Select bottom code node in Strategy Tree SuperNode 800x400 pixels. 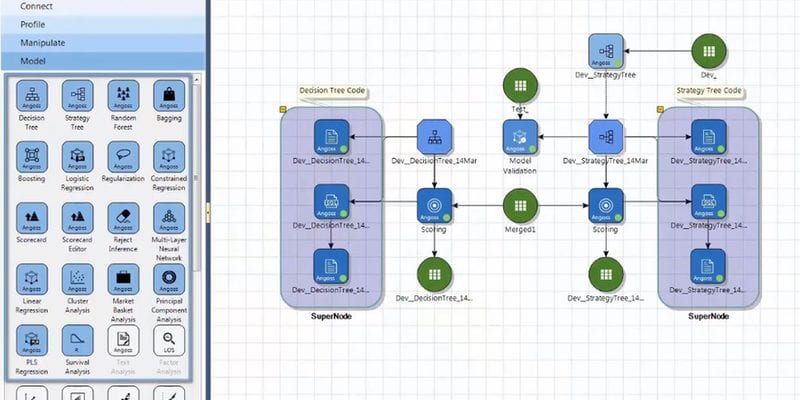tap(708, 266)
